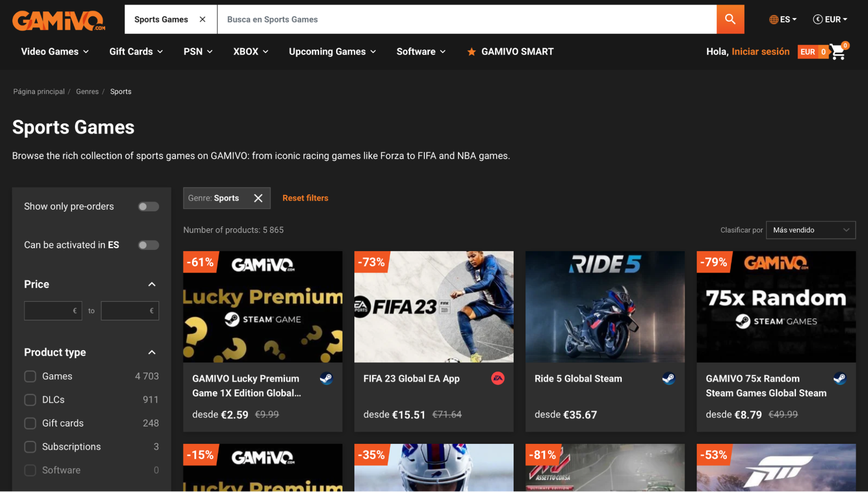This screenshot has width=868, height=492.
Task: Click the -15% discount badge
Action: (200, 454)
